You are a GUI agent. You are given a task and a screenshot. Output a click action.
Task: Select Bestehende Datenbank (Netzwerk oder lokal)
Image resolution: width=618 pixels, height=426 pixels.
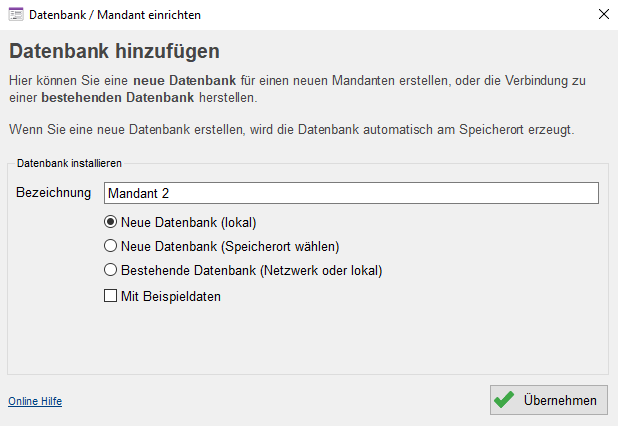(x=110, y=270)
